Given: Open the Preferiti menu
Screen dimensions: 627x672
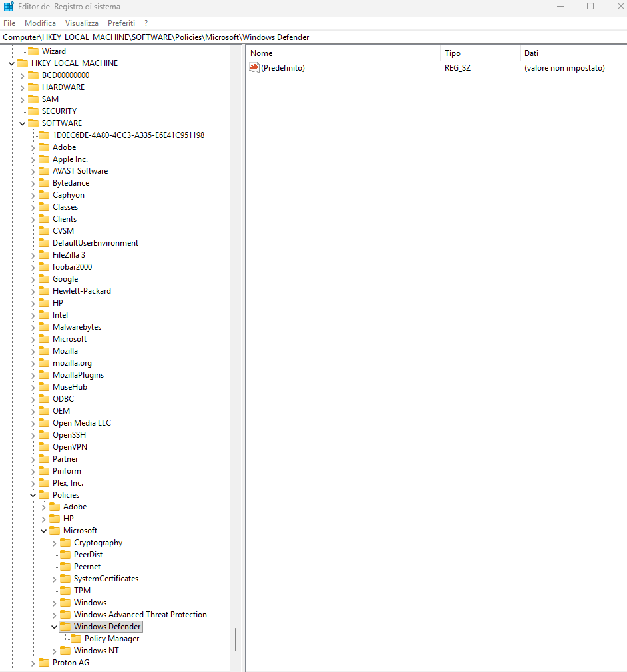Looking at the screenshot, I should [121, 23].
